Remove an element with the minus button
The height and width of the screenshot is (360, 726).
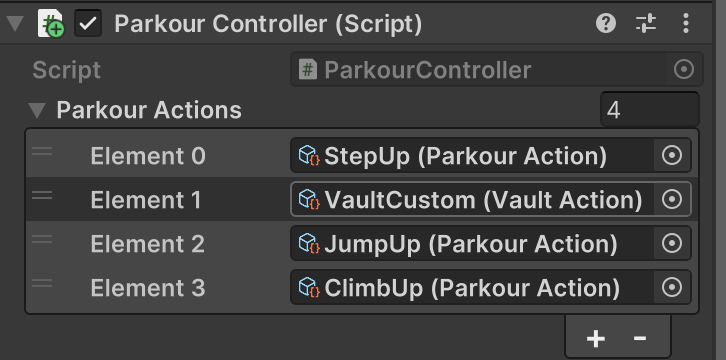pos(640,338)
